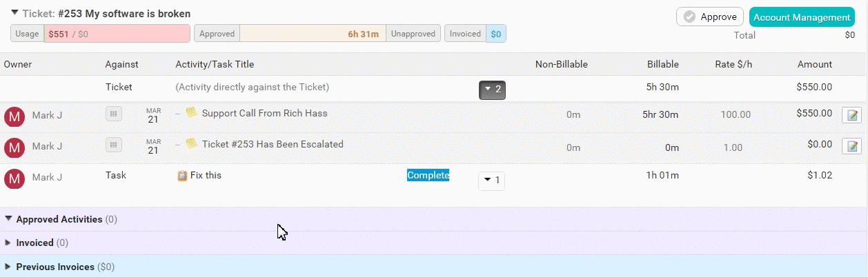Expand the Invoiced section
Screen dimensions: 868x277
pos(8,243)
